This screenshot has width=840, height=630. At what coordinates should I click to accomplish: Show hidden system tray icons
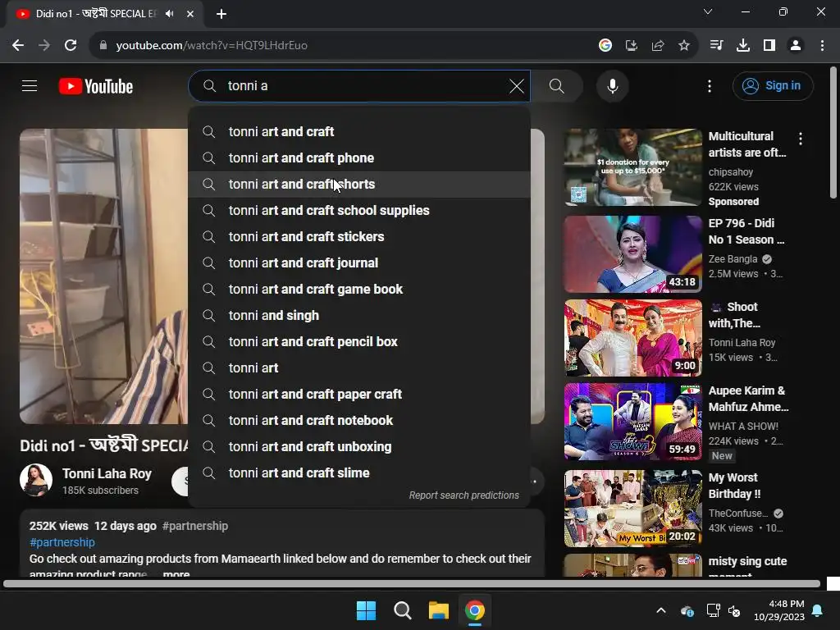click(x=661, y=610)
